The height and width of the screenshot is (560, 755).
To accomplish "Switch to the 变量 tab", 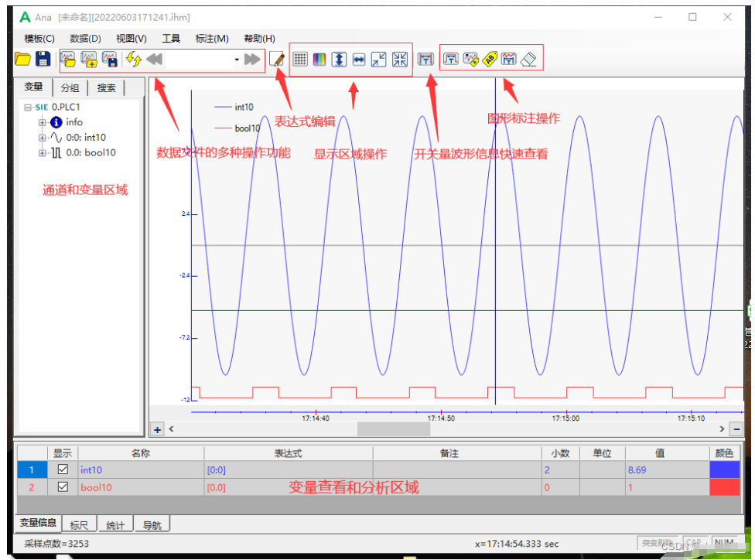I will [34, 87].
